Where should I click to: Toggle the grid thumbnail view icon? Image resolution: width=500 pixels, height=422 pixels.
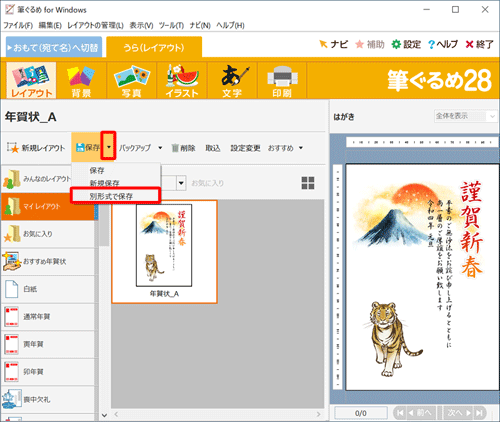tap(308, 183)
